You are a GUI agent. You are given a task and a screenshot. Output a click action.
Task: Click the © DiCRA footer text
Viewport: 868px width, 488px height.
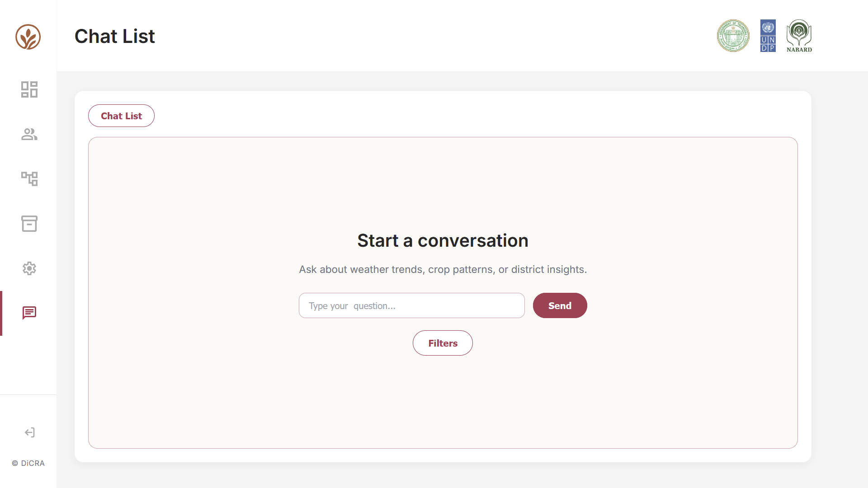[x=28, y=463]
